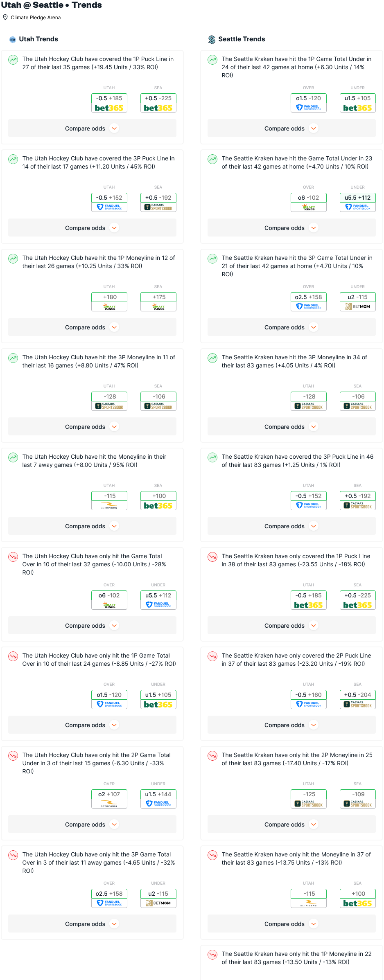Screen dimensions: 384x980
Task: Click bet365 logo under Utah -0.5 +185
Action: pos(109,108)
